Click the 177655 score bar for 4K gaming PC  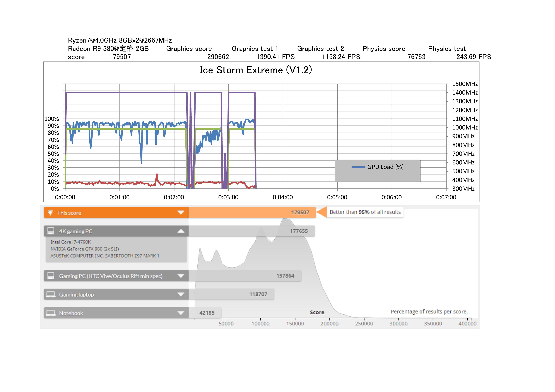251,231
